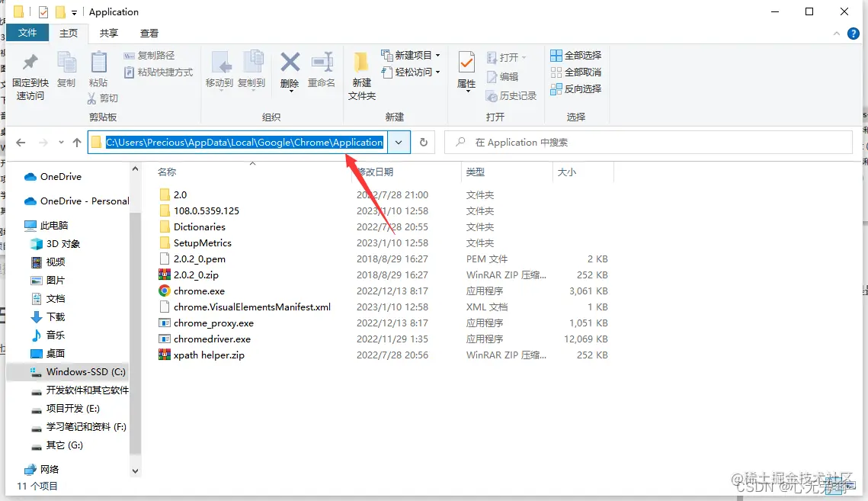Click the Properties checkmark icon

(x=466, y=62)
